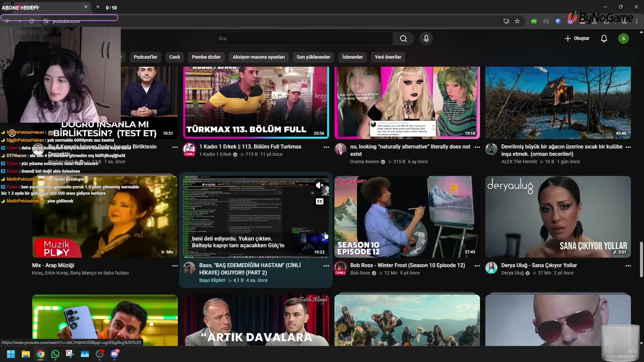Open video title '1 Kadın 1 Erkek || 113. Bölüm'
The image size is (644, 362).
click(250, 147)
